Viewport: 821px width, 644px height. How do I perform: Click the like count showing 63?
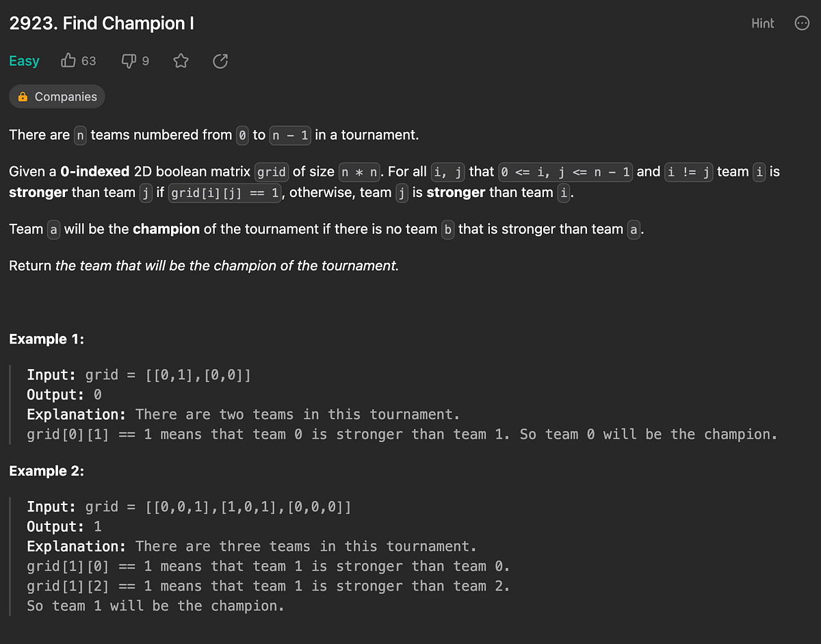[87, 61]
